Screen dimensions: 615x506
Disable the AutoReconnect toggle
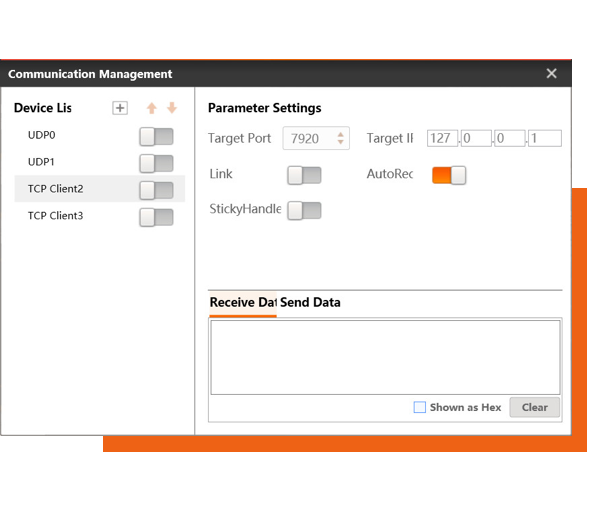[x=449, y=175]
